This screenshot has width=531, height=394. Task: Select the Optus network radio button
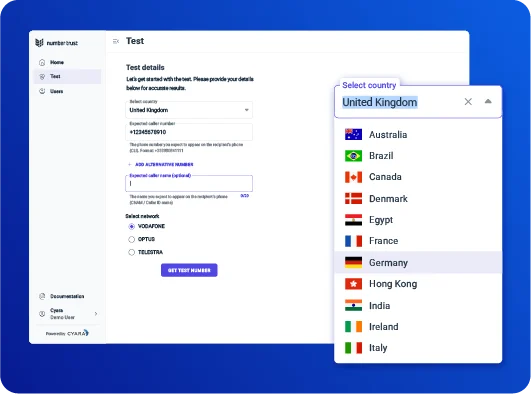pos(131,240)
